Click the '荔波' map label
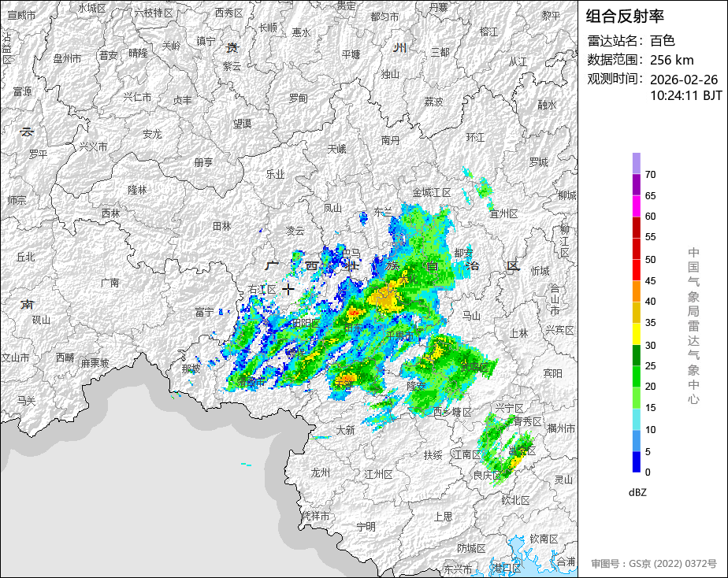The width and height of the screenshot is (728, 578). [433, 102]
